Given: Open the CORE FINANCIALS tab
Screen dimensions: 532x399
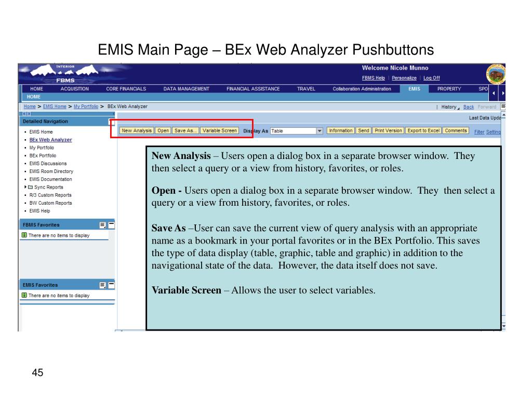Looking at the screenshot, I should (126, 89).
